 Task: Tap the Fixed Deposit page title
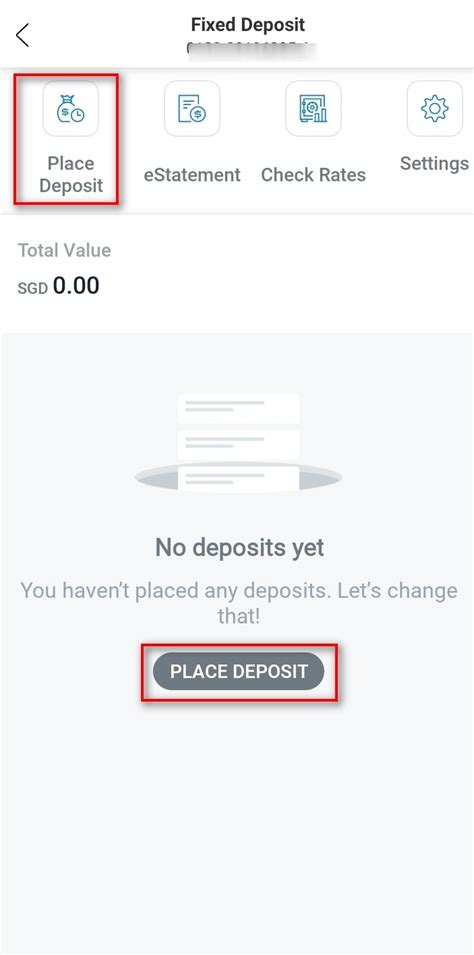(248, 25)
